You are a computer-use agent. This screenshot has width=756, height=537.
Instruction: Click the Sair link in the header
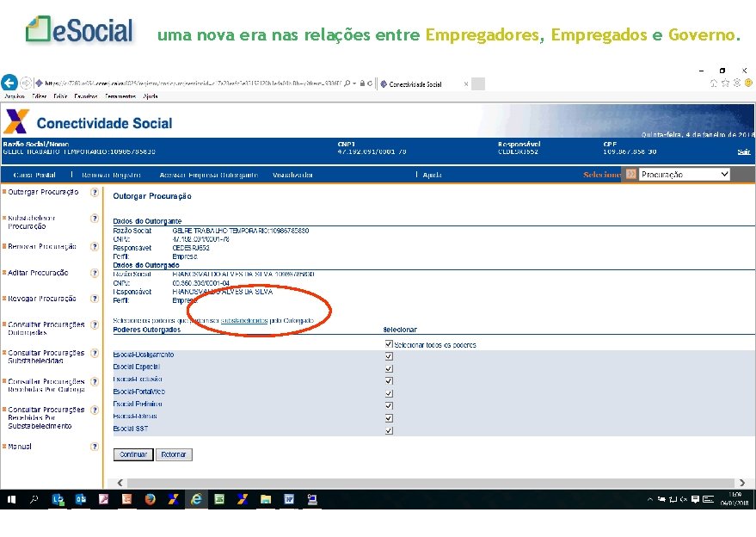point(743,152)
